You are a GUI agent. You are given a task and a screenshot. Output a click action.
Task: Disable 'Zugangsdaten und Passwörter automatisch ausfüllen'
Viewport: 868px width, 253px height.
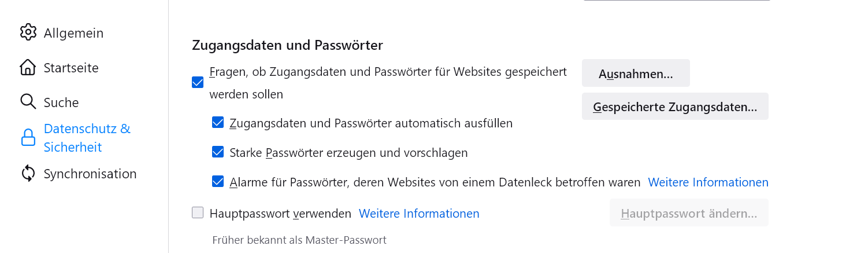[x=218, y=123]
